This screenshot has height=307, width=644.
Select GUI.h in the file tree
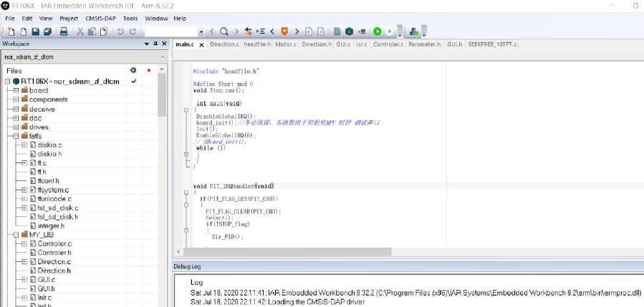[x=46, y=288]
